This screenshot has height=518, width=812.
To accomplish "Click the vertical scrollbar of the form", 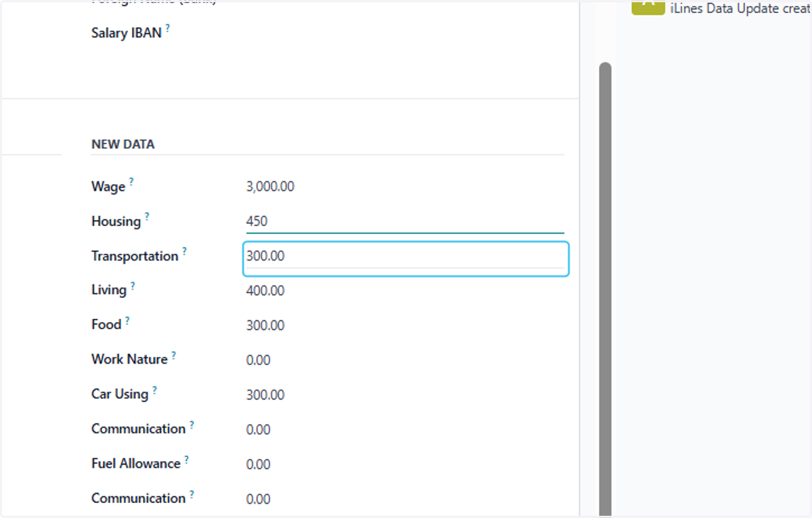I will click(605, 289).
